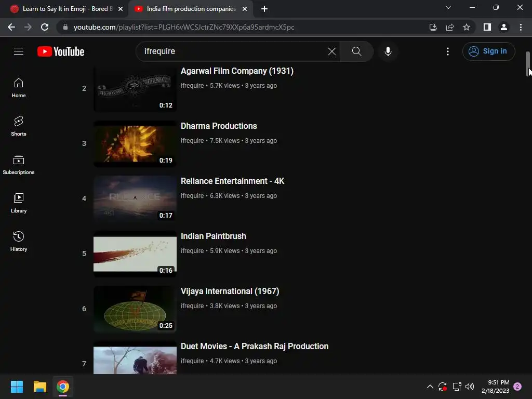This screenshot has width=532, height=399.
Task: Click the address bar URL
Action: [x=184, y=27]
